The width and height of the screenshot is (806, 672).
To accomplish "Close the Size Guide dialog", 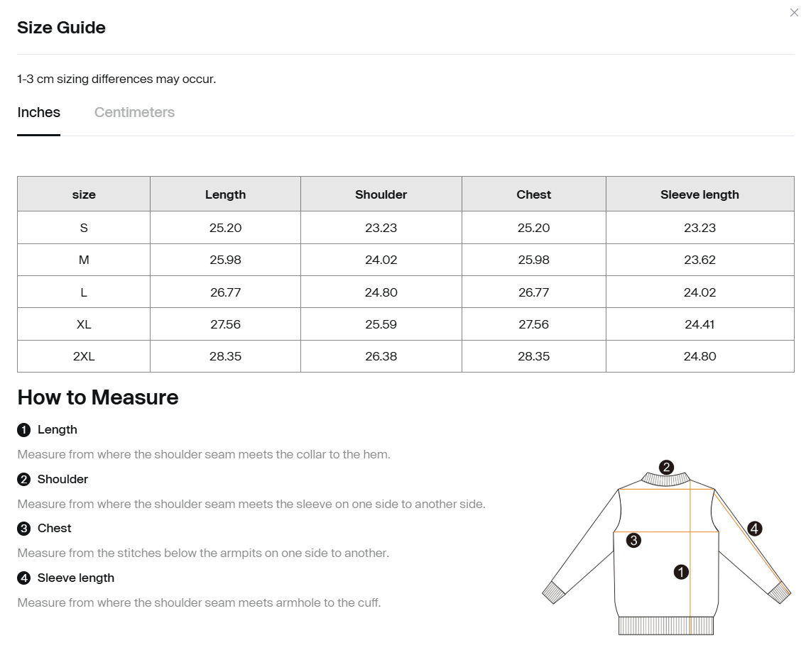I will (x=794, y=13).
